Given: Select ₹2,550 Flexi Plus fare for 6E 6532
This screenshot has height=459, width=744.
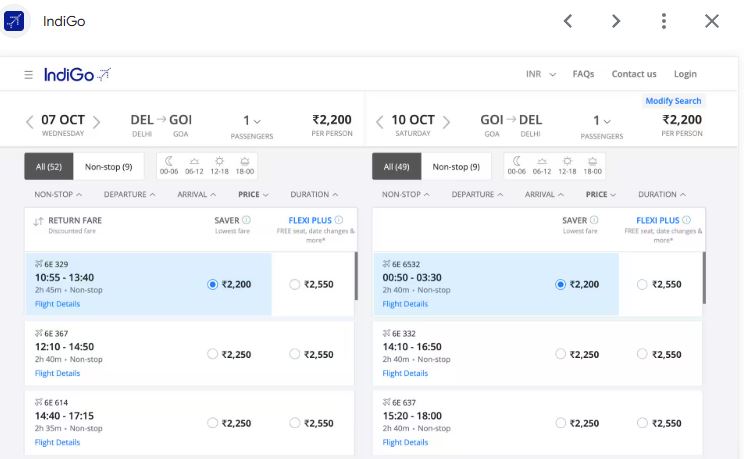Looking at the screenshot, I should (642, 284).
